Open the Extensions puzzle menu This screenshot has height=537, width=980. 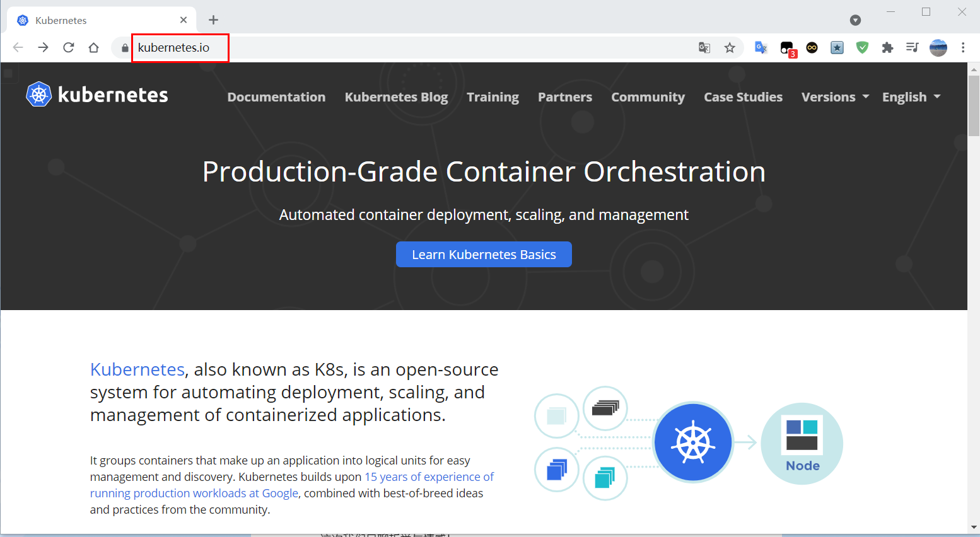coord(887,47)
